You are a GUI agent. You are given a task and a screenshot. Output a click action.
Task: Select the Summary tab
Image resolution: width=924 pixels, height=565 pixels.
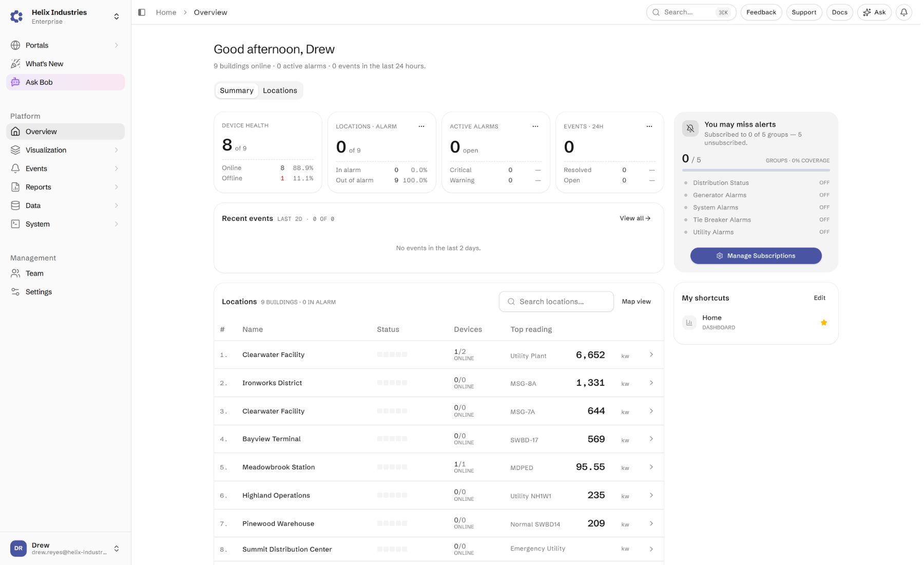pos(237,90)
